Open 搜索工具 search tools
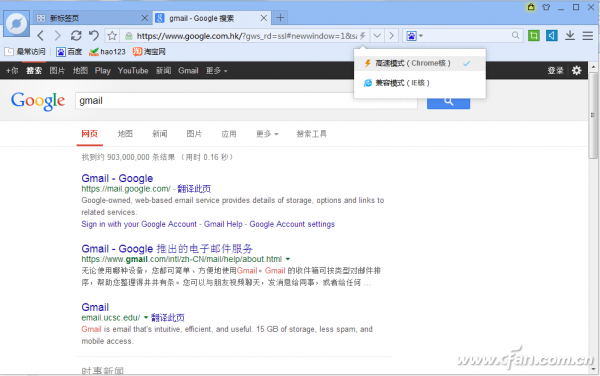 [x=311, y=134]
